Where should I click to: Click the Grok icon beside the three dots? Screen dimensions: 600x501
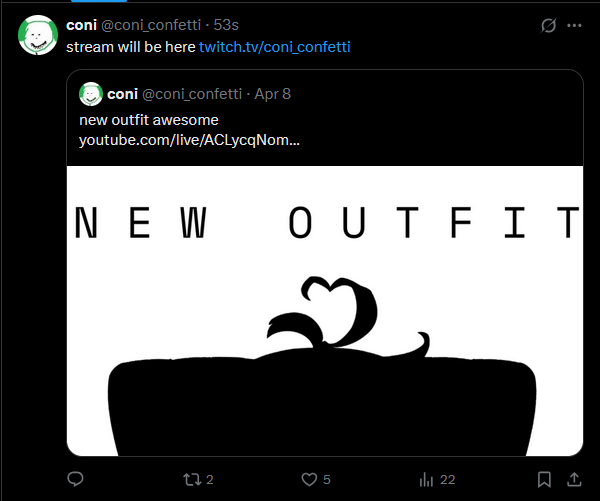click(548, 25)
